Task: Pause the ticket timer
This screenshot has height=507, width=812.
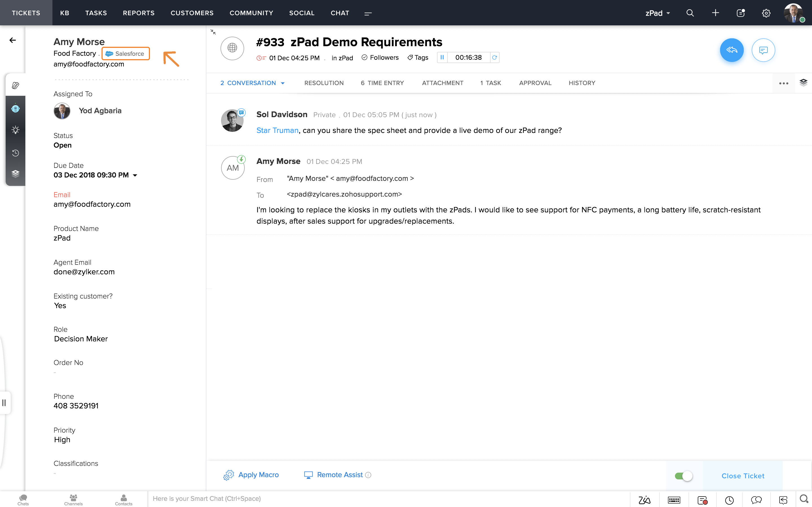Action: [442, 57]
